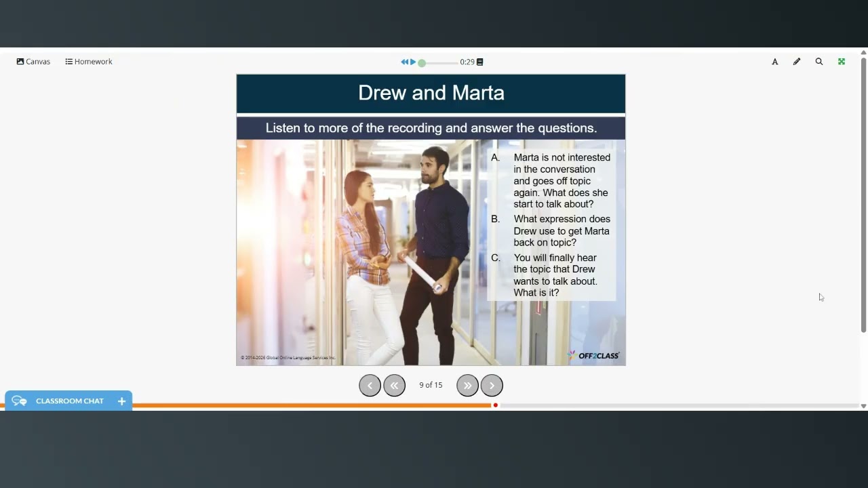Open the audio transcript book icon
This screenshot has width=868, height=488.
click(480, 62)
